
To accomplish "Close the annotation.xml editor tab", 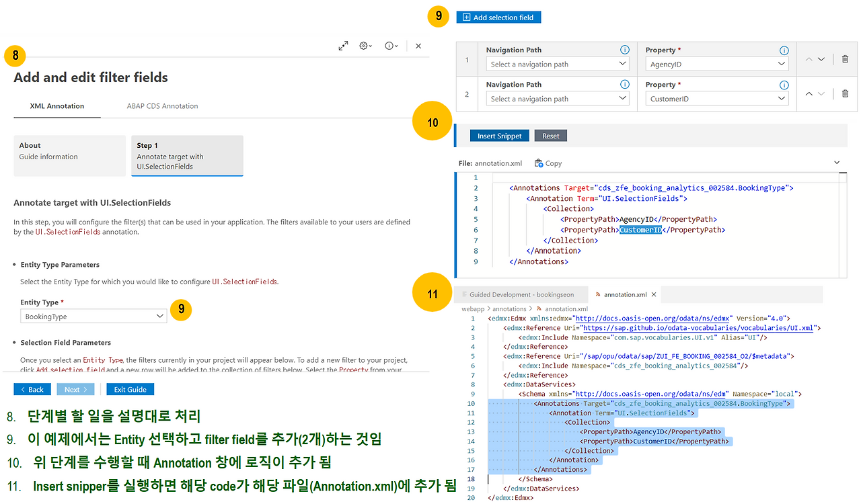I will click(654, 294).
